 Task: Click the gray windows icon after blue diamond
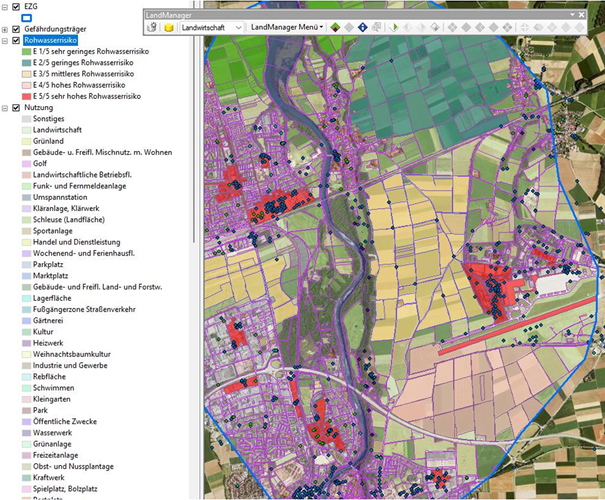(x=376, y=28)
